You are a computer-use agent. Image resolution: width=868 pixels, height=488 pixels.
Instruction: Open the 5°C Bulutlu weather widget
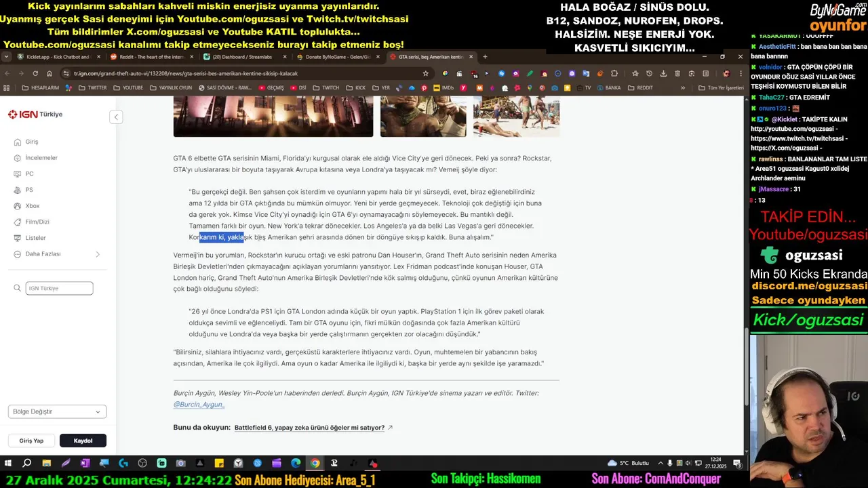629,463
